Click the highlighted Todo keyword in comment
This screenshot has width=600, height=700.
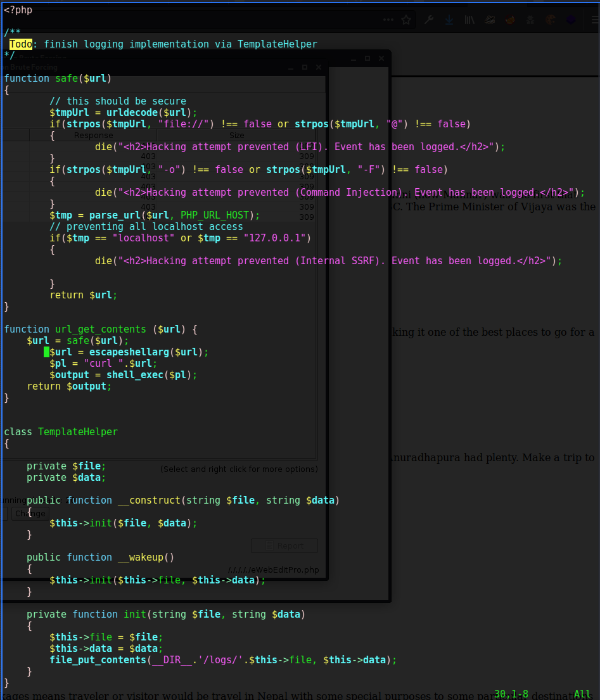[21, 44]
